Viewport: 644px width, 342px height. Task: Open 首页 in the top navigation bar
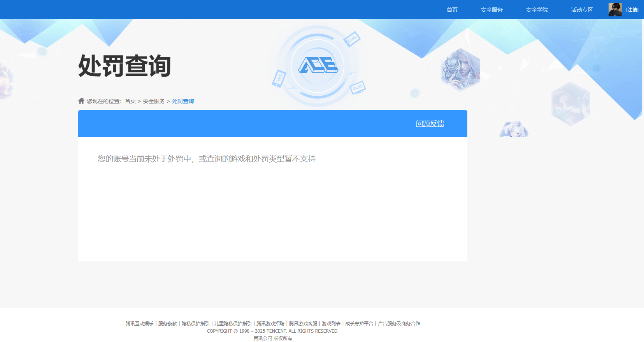(x=452, y=10)
